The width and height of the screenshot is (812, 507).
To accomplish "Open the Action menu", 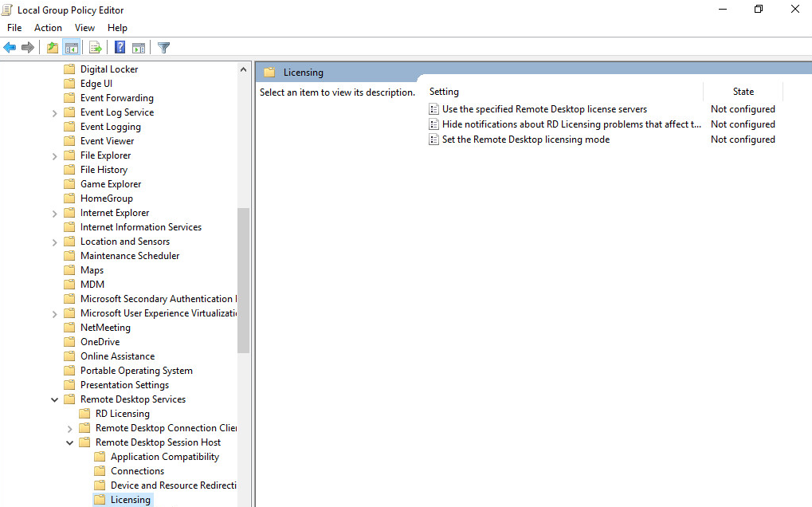I will [x=48, y=28].
